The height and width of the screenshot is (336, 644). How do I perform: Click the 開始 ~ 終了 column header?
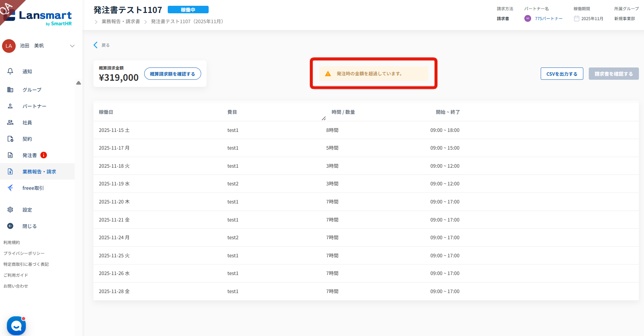(x=448, y=112)
